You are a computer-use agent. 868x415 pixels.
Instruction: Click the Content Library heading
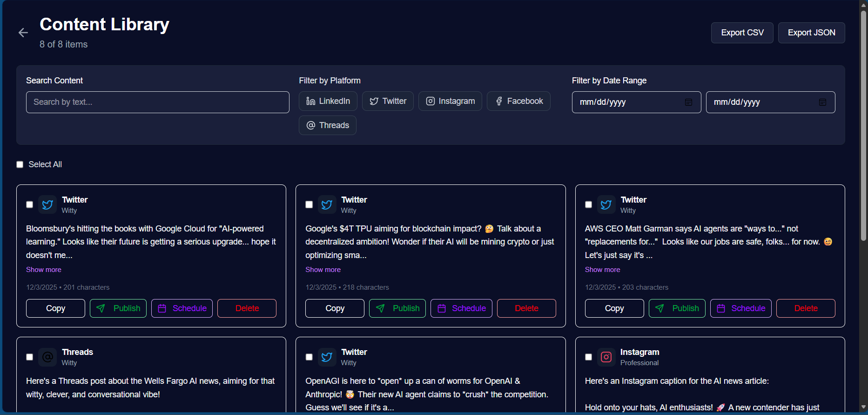click(104, 24)
